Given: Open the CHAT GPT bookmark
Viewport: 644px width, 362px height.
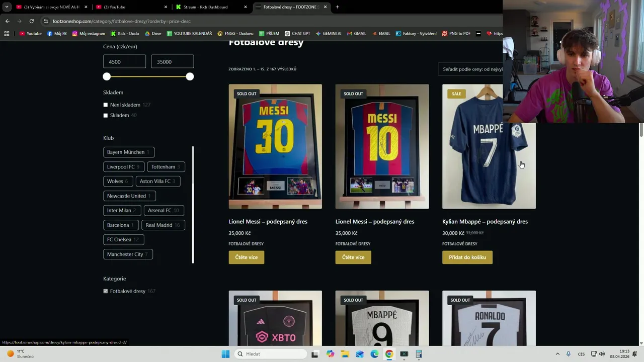Looking at the screenshot, I should pyautogui.click(x=297, y=34).
